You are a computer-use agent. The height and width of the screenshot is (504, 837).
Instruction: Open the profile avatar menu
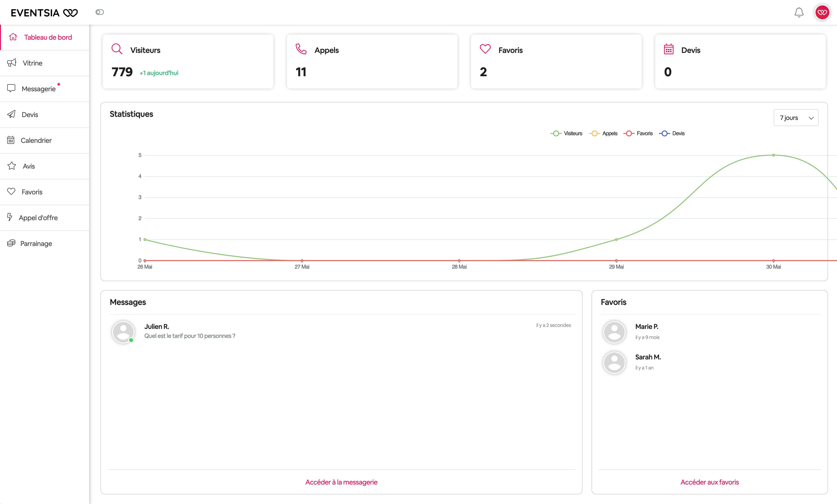click(x=822, y=13)
